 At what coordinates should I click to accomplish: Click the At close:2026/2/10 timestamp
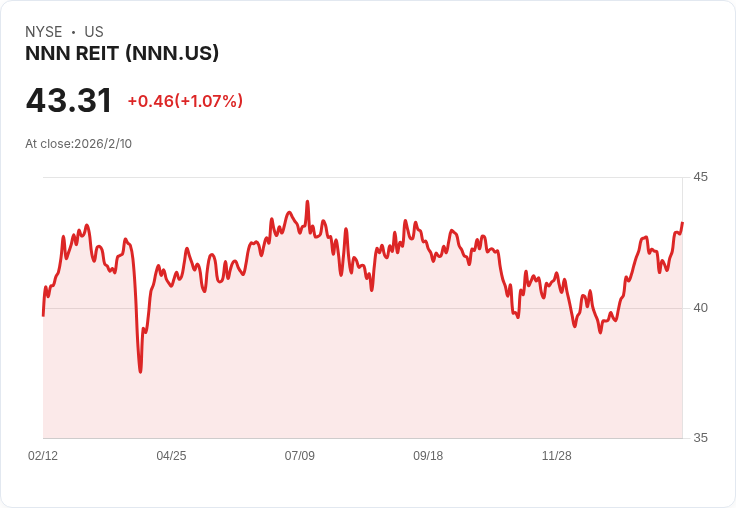78,144
